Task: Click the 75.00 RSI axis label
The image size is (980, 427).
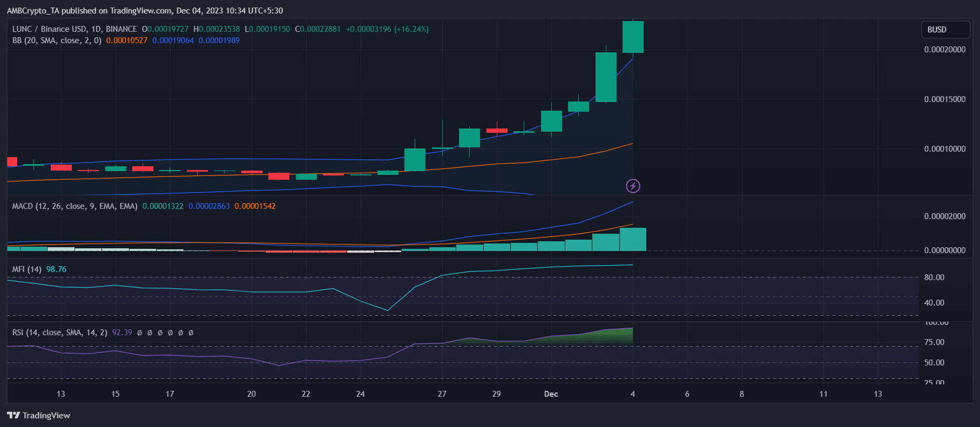Action: point(934,342)
